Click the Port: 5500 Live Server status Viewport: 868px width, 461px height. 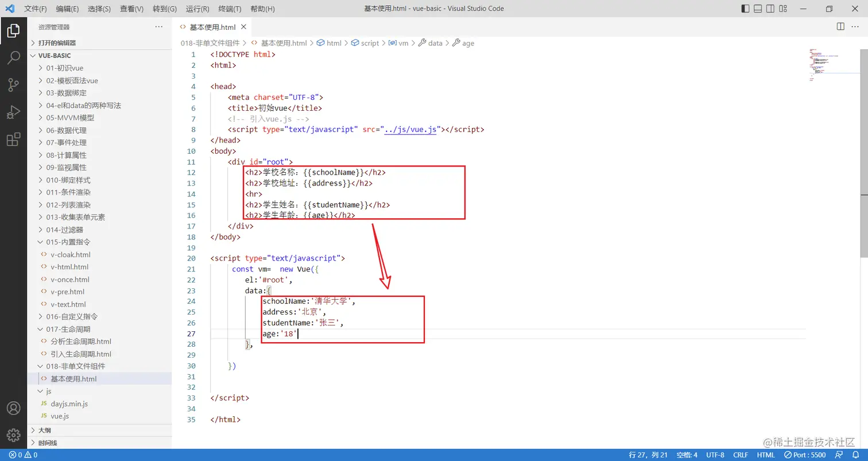point(805,455)
